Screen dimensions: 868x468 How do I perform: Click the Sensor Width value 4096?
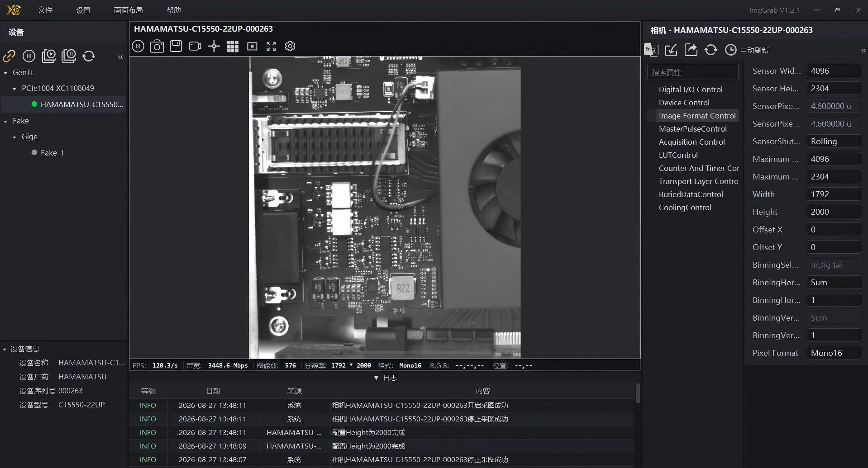(834, 71)
